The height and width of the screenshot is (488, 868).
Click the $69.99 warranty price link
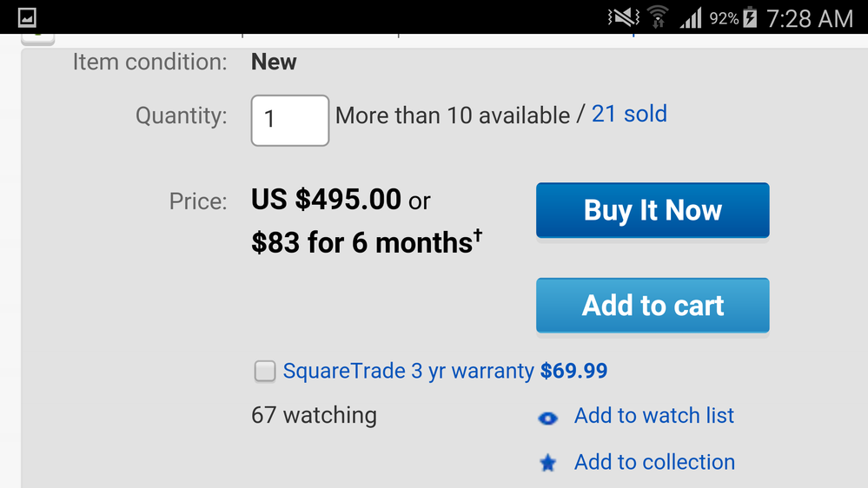(574, 371)
